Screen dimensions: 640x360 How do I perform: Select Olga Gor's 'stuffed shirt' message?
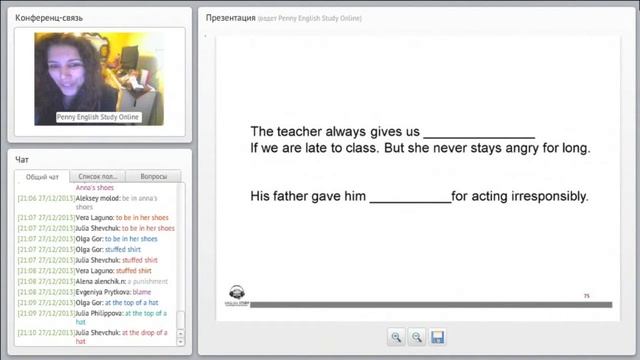coord(79,249)
